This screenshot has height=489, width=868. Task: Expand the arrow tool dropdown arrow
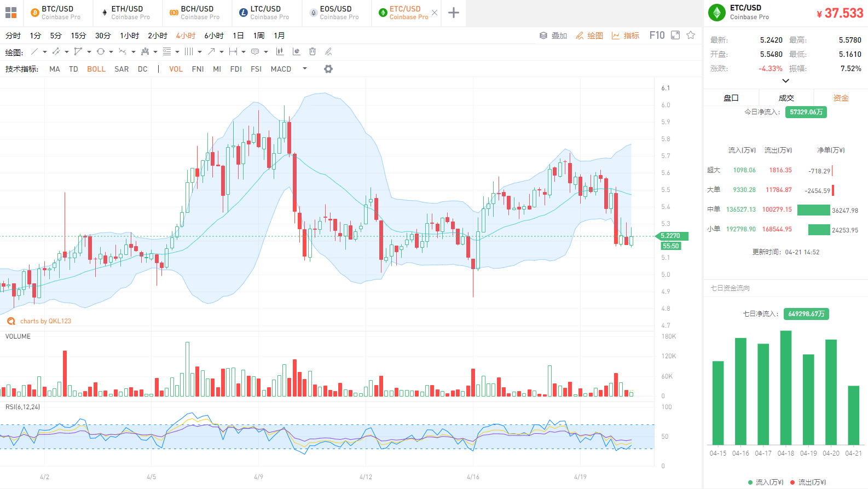[x=222, y=52]
